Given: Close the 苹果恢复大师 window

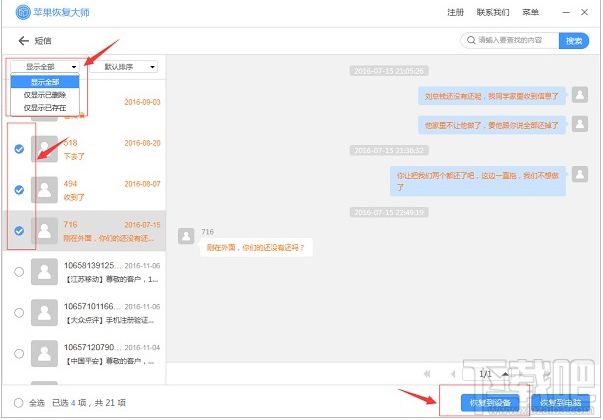Looking at the screenshot, I should coord(585,12).
